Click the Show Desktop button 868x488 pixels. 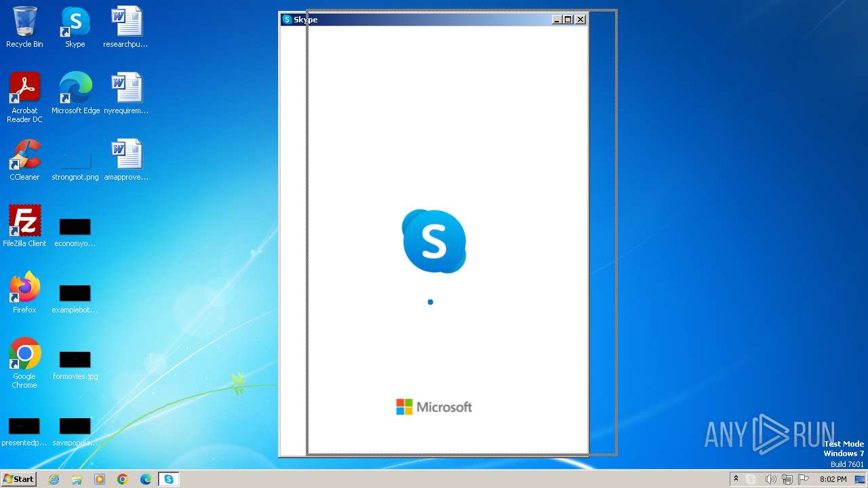click(860, 479)
